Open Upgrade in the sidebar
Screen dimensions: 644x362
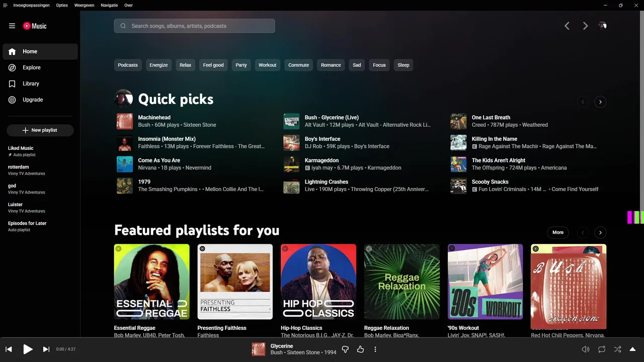point(40,100)
